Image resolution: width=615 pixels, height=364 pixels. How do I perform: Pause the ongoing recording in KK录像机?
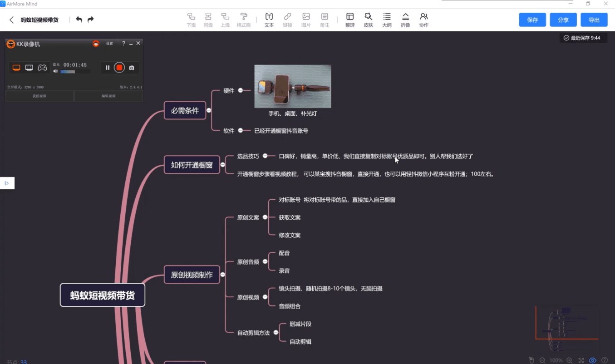pyautogui.click(x=107, y=67)
